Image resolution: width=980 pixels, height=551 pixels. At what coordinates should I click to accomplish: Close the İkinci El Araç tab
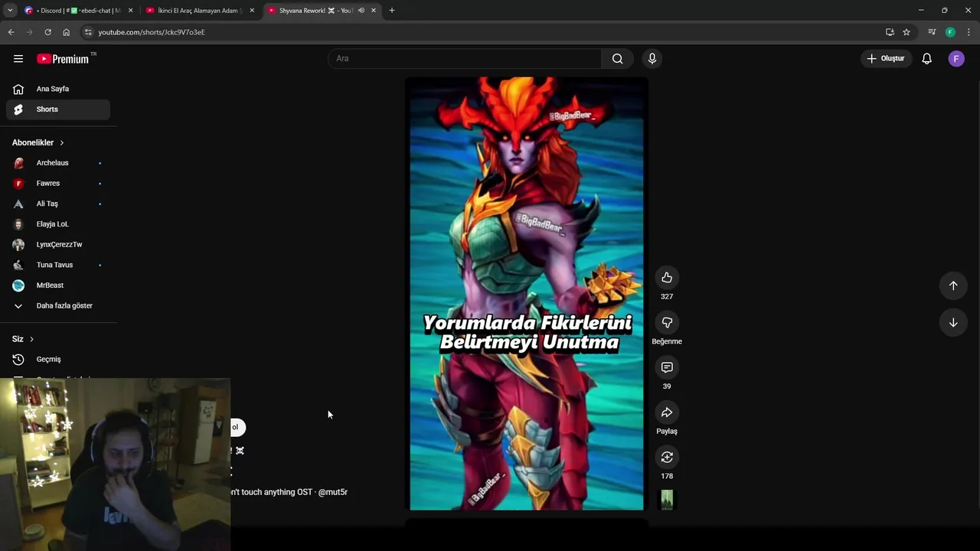[x=252, y=11]
